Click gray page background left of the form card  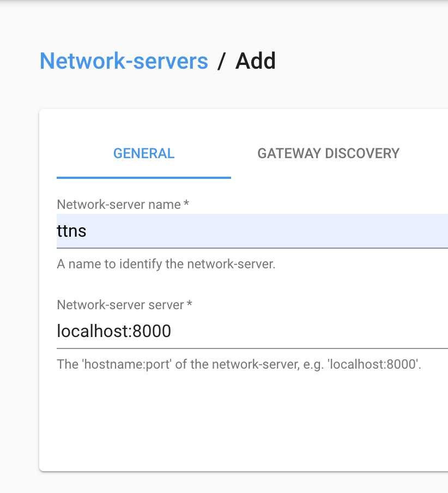[19, 273]
